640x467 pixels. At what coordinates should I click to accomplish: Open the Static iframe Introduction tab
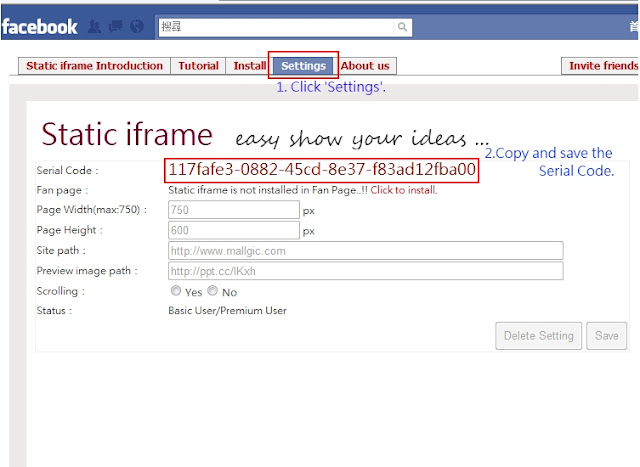coord(94,66)
